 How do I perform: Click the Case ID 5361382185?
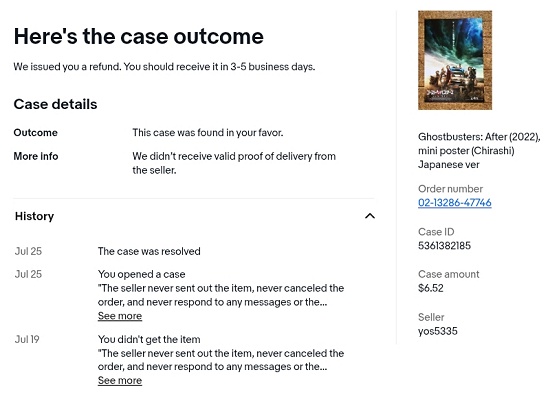(x=444, y=246)
